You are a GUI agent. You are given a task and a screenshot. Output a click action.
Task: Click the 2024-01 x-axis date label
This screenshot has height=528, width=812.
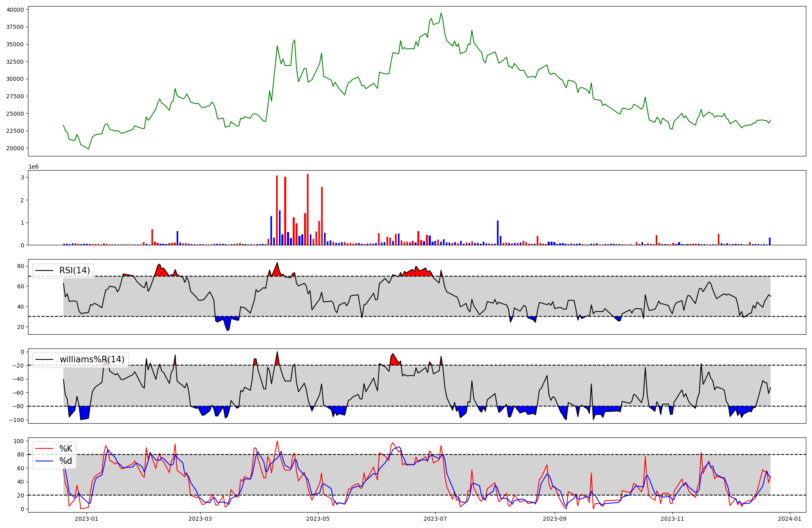click(790, 519)
